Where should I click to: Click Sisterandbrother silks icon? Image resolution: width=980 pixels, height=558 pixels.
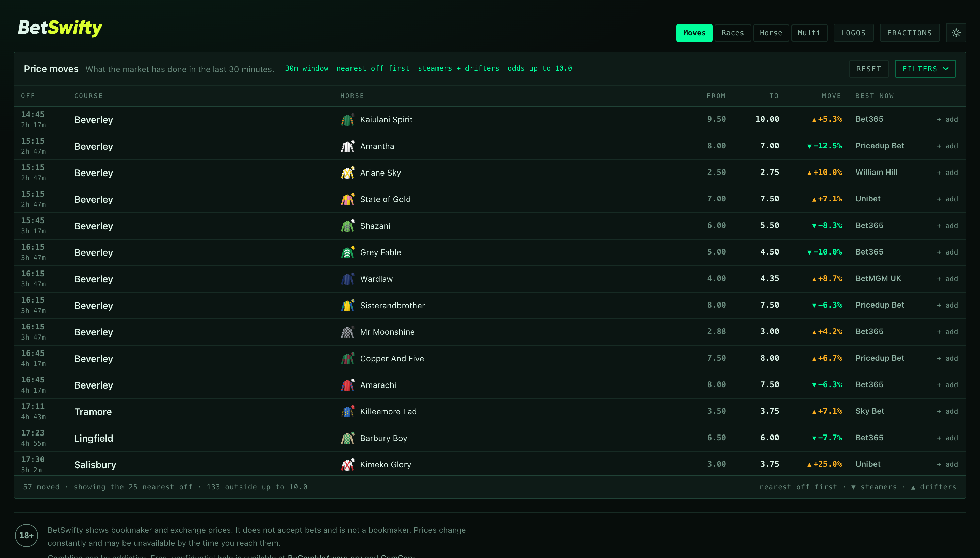(348, 306)
